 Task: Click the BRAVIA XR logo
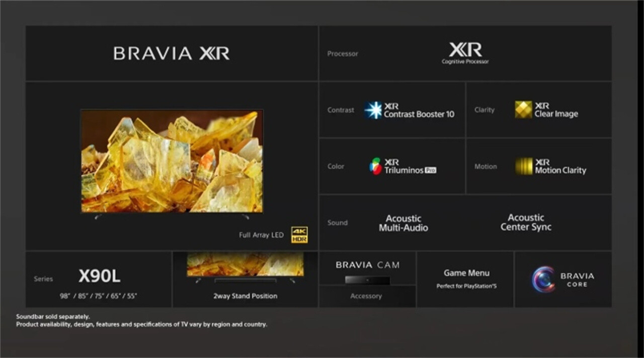tap(172, 53)
